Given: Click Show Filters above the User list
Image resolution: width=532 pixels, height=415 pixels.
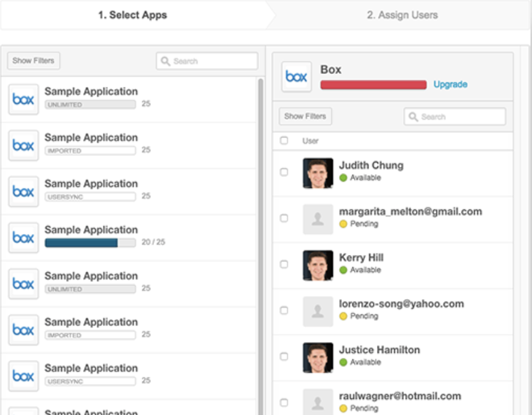Looking at the screenshot, I should point(305,117).
